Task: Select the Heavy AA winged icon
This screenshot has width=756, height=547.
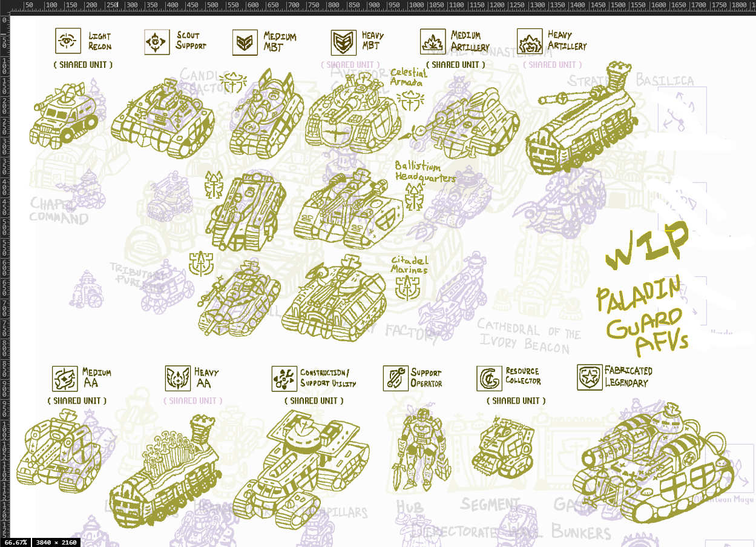Action: 178,379
